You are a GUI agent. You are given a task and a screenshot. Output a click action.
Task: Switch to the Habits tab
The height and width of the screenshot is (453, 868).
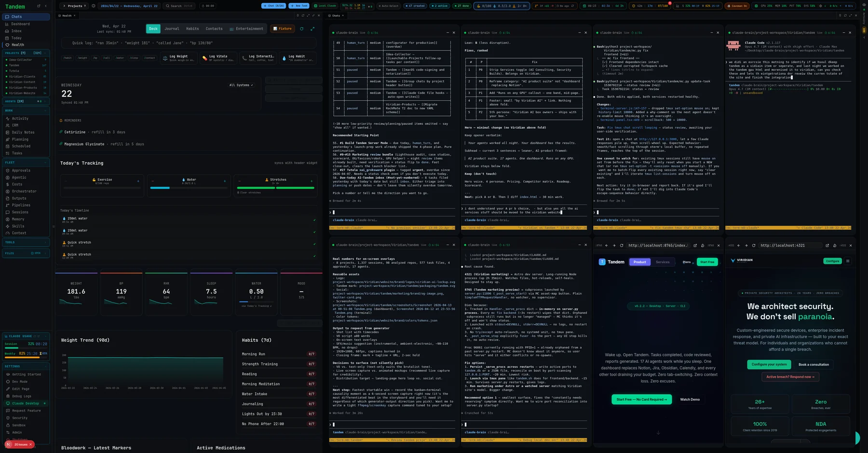pyautogui.click(x=192, y=28)
